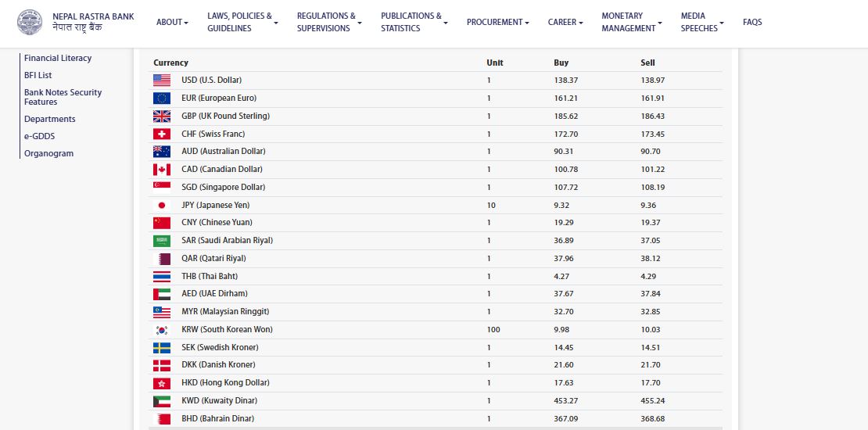868x430 pixels.
Task: Open the Laws, Policies & Guidelines dropdown
Action: coord(242,22)
